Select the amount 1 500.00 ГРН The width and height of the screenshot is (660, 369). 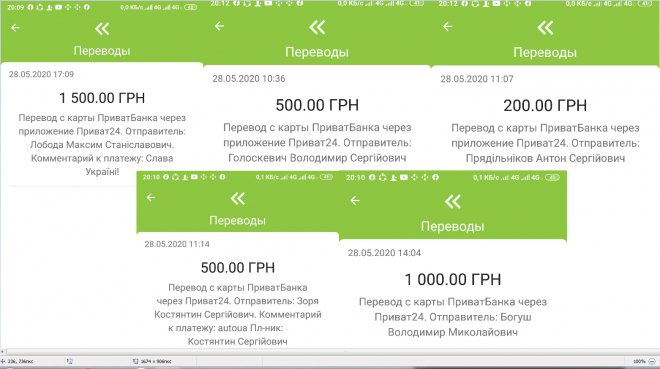point(102,98)
